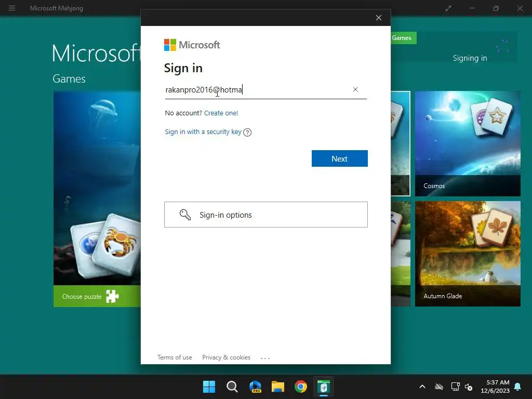Select Microsoft Mahjong taskbar icon

point(324,387)
